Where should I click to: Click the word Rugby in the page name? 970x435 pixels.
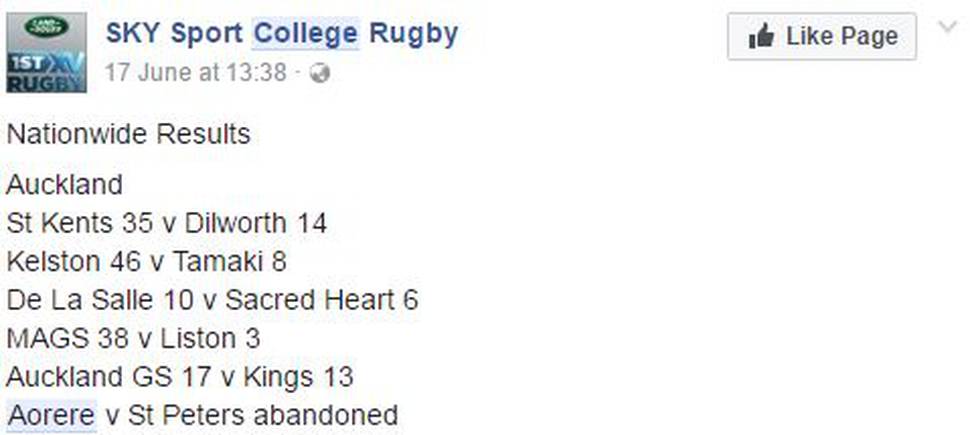coord(414,35)
